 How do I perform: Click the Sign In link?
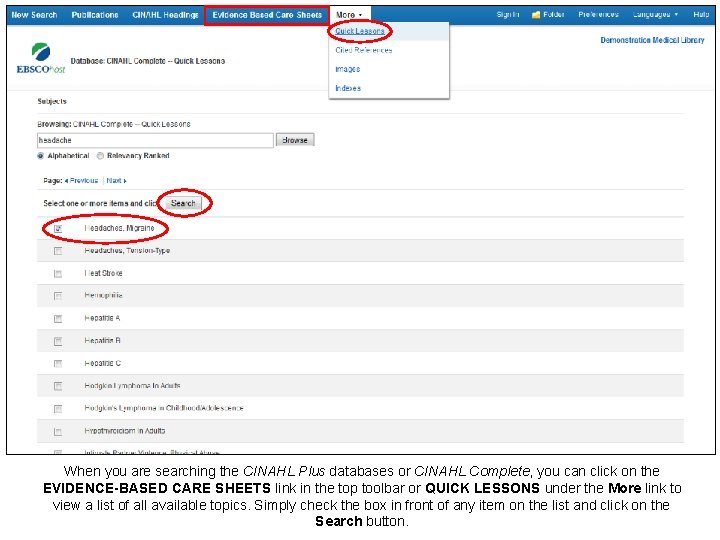pos(508,15)
